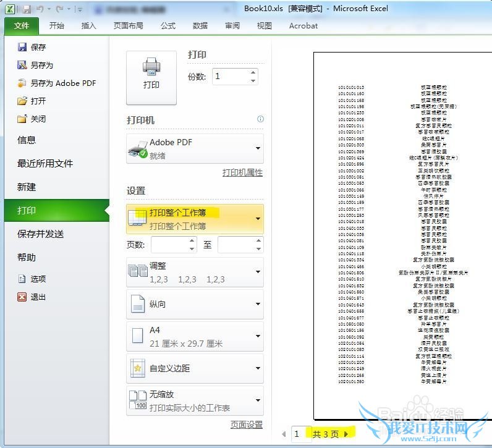
Task: Switch to the Acrobat ribbon tab
Action: click(x=303, y=26)
